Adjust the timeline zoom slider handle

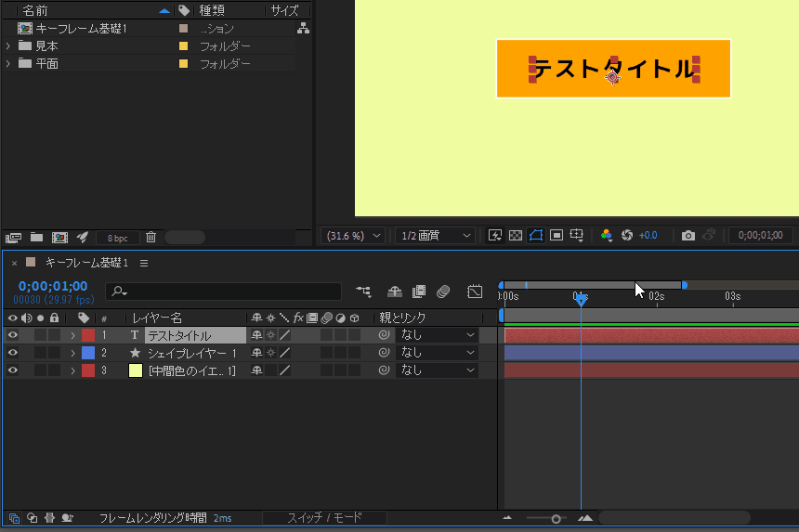pos(556,519)
